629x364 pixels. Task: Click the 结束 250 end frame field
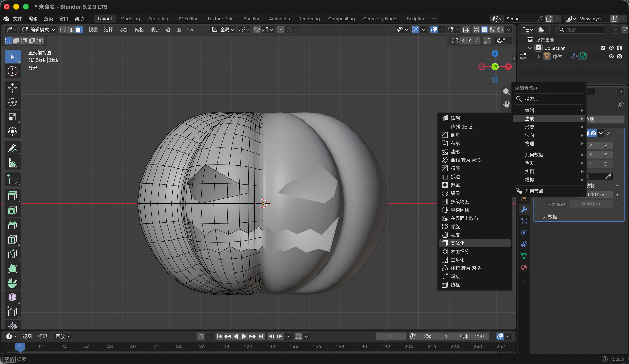coord(471,336)
